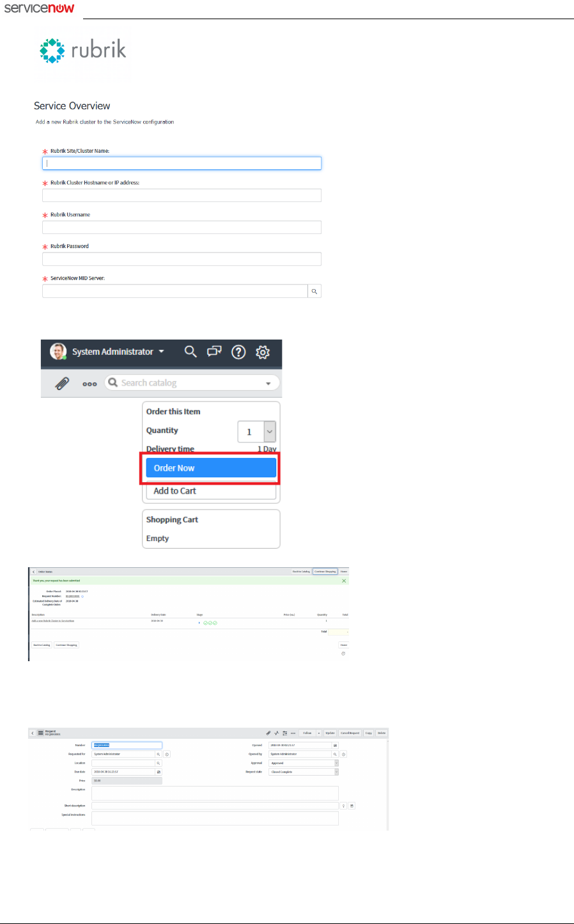
Task: Expand the Stage arrow in order row
Action: (199, 623)
